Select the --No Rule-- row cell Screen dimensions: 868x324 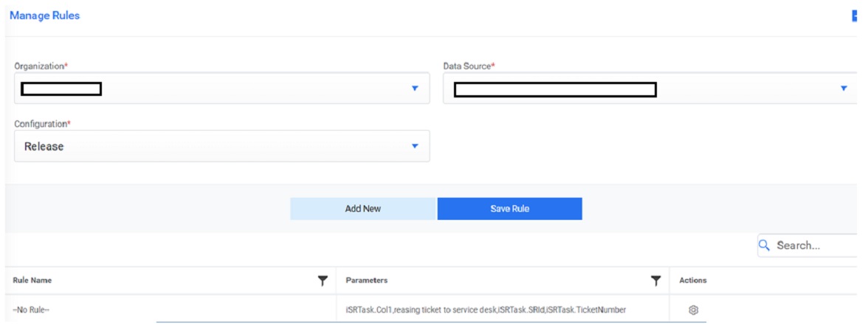[32, 310]
